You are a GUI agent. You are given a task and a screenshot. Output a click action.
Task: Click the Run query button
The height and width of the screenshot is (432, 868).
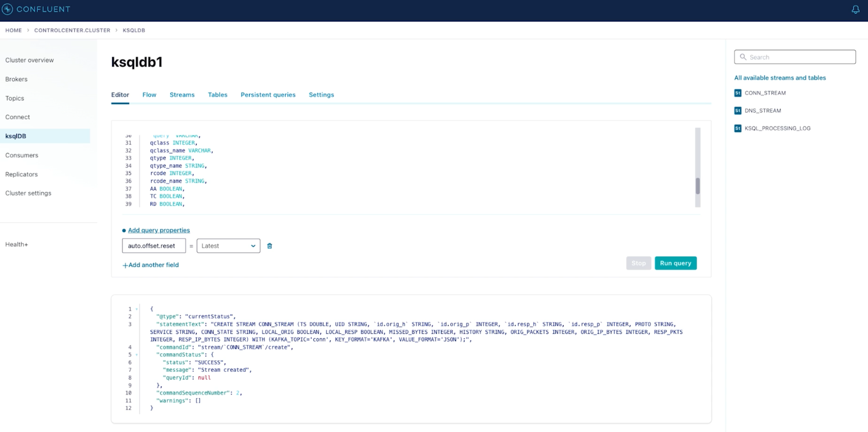(x=675, y=263)
